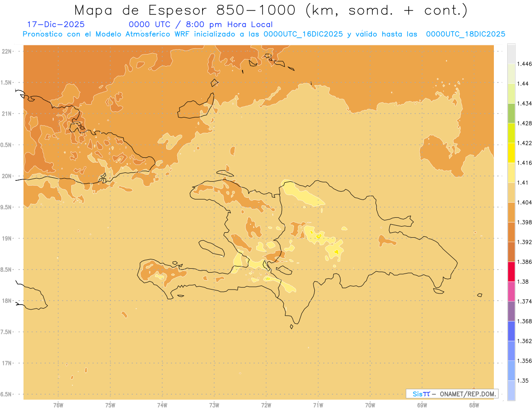This screenshot has width=532, height=411.
Task: Click the legend value "1.428"
Action: click(x=524, y=123)
